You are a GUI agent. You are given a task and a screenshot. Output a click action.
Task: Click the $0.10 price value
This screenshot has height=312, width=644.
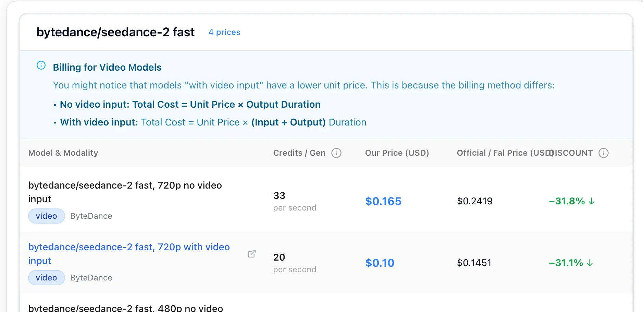pos(380,263)
